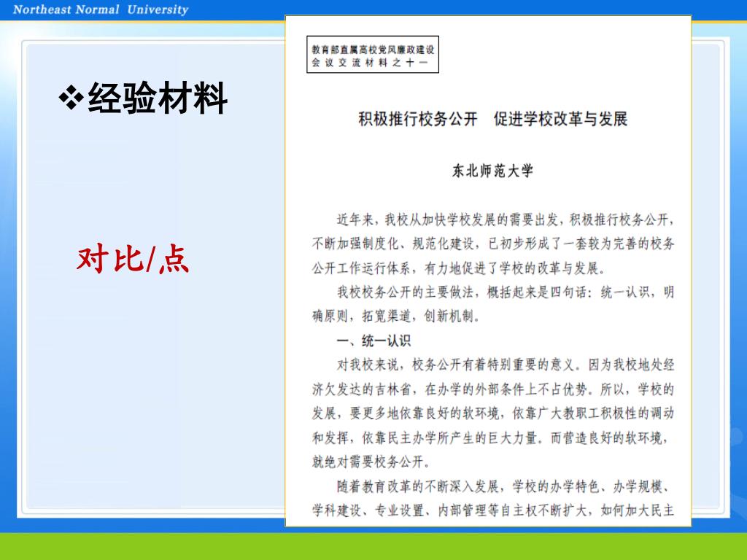Click the line starting '随着教育改革的不断深入'
This screenshot has width=747, height=560.
(506, 486)
